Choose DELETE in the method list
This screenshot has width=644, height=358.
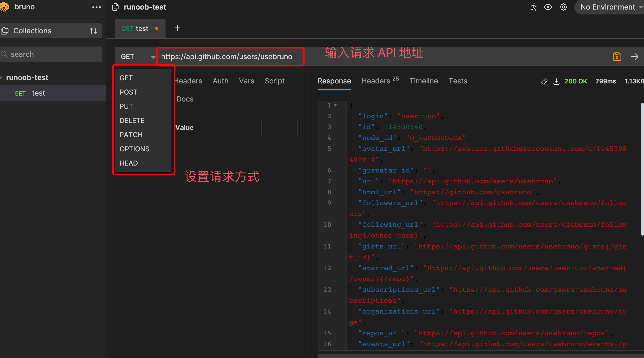[x=132, y=121]
